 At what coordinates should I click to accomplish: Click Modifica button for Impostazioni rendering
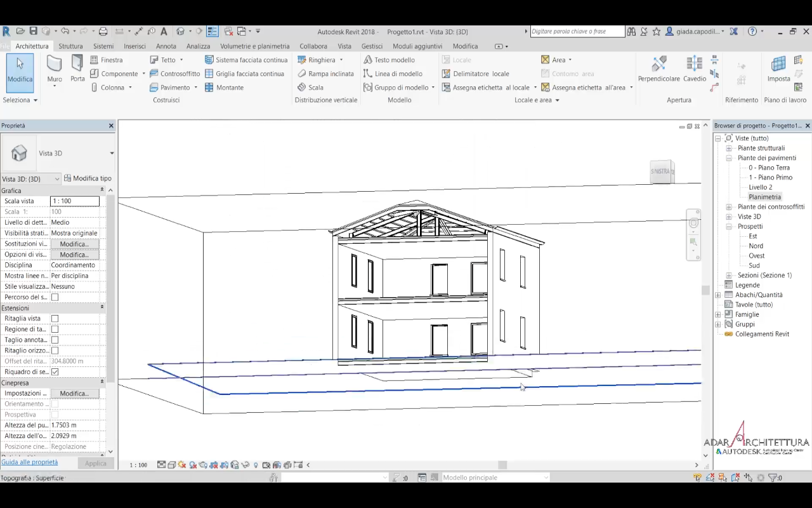74,394
